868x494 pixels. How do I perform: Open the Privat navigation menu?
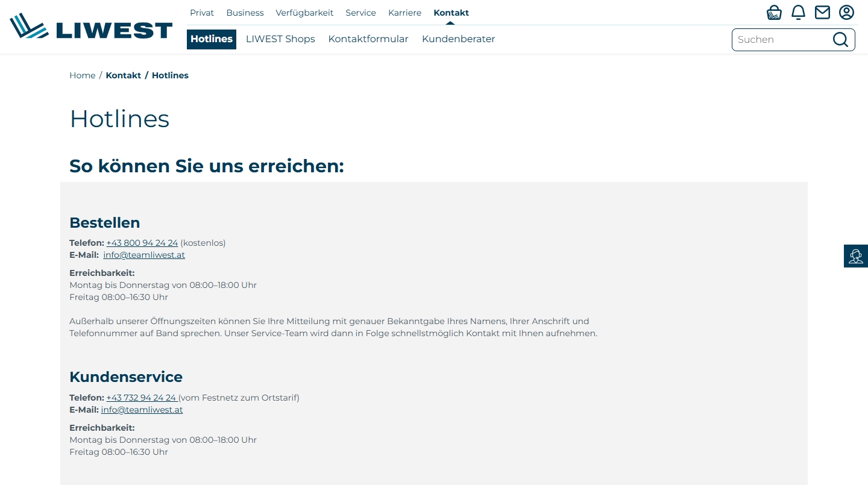point(201,13)
